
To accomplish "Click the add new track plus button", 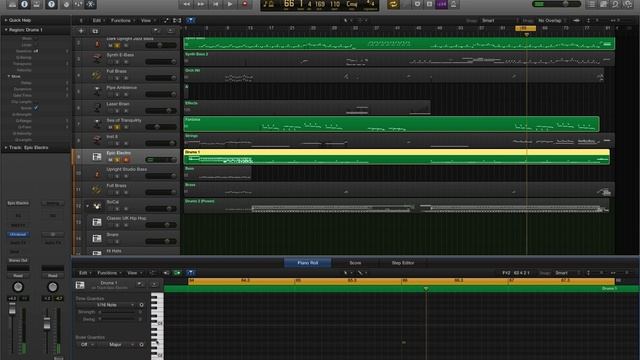I will point(81,31).
